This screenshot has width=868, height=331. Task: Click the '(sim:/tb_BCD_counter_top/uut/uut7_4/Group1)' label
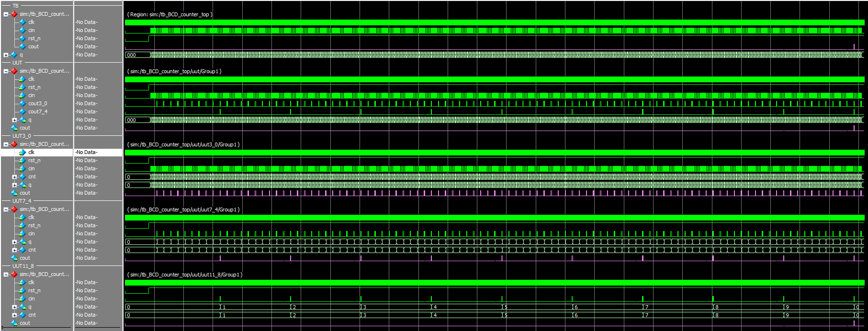click(183, 210)
